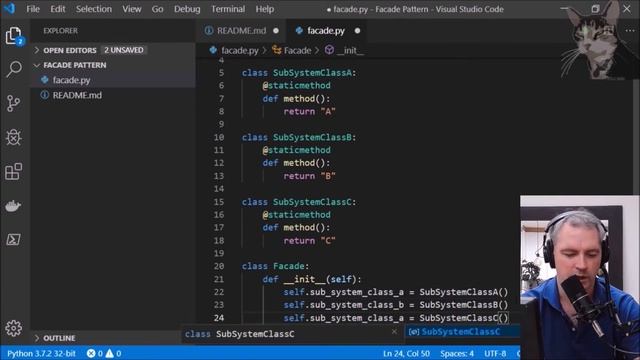
Task: Click @staticmethod decorator on line 6
Action: coord(296,86)
